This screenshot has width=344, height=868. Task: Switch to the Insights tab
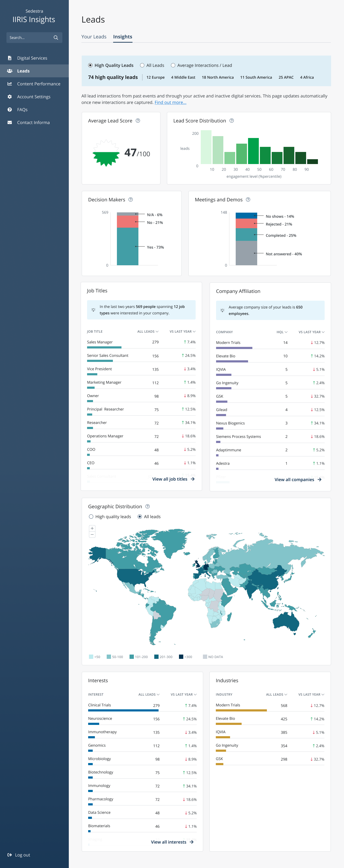coord(123,37)
